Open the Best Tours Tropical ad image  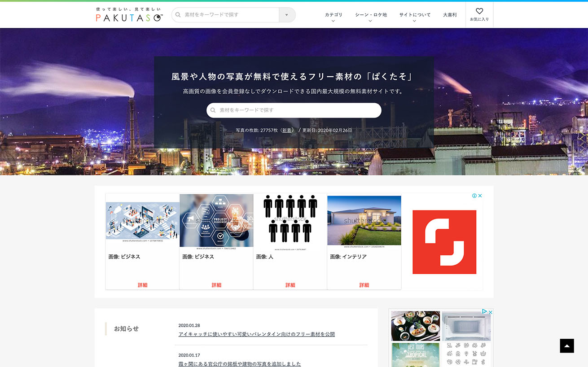tap(416, 355)
